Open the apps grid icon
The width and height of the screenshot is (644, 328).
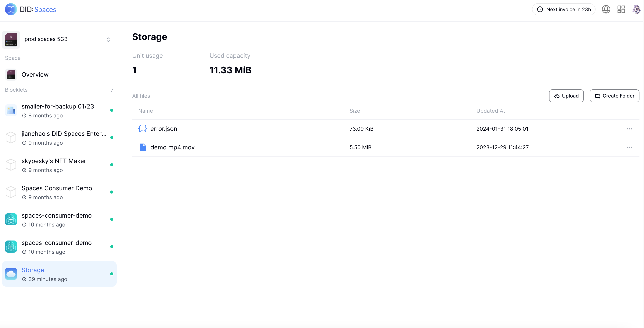(621, 9)
